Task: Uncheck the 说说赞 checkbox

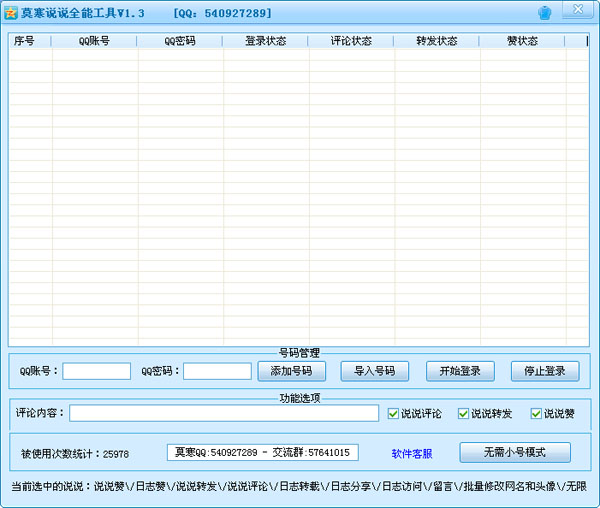Action: point(536,414)
